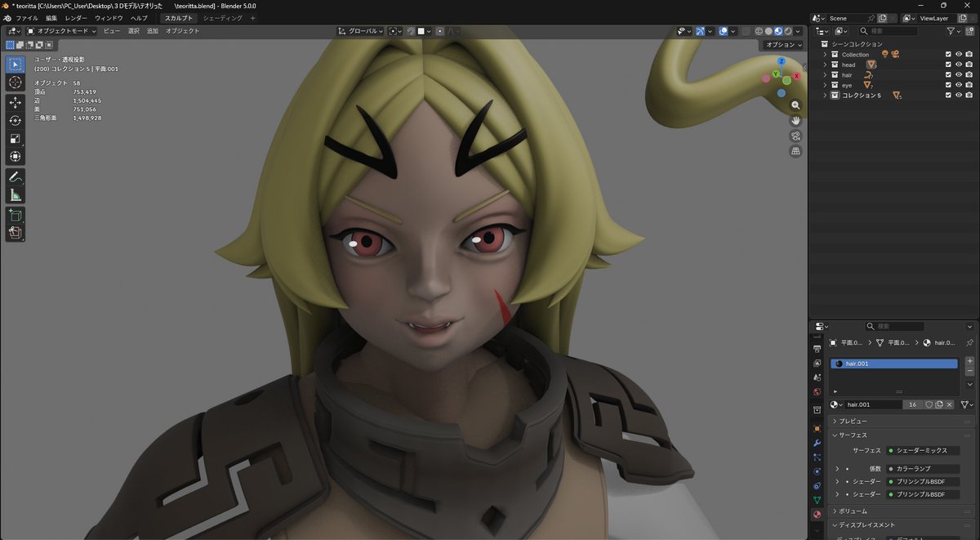
Task: Open the Physics properties tab icon
Action: tap(817, 471)
